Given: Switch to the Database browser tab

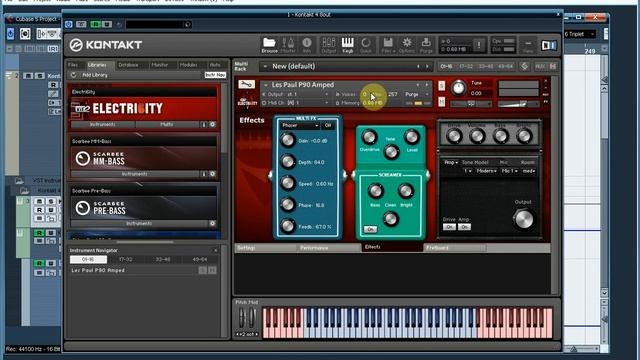Looking at the screenshot, I should tap(128, 65).
